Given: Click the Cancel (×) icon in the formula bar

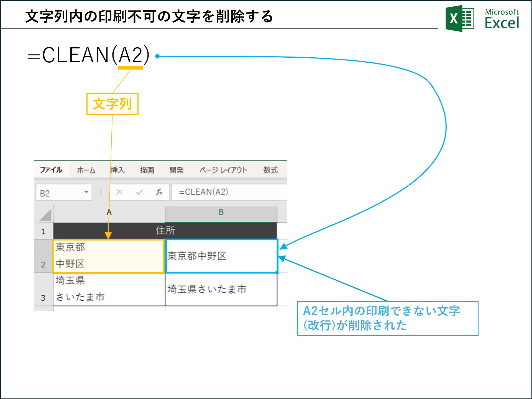Looking at the screenshot, I should point(120,192).
